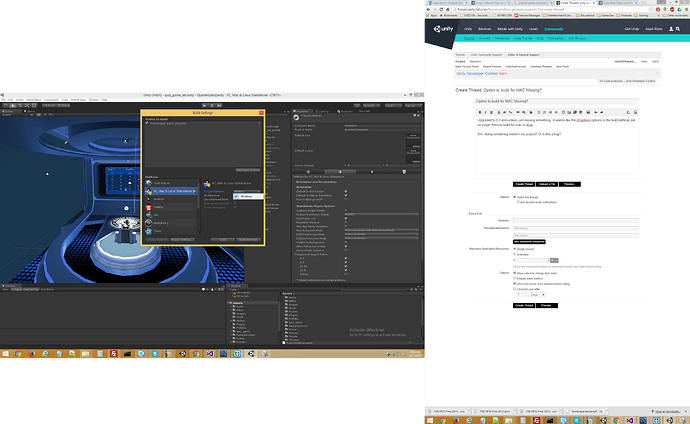The height and width of the screenshot is (424, 690).
Task: Select the WebGL platform in Build Settings
Action: point(172,207)
